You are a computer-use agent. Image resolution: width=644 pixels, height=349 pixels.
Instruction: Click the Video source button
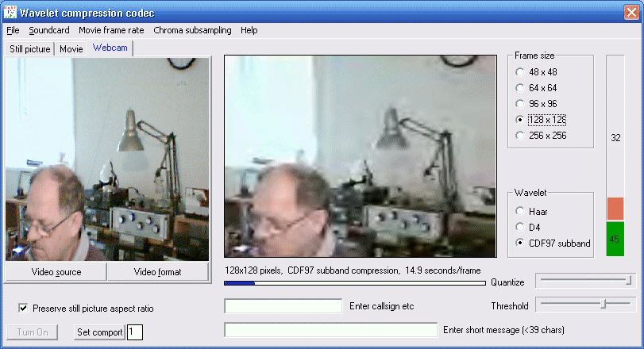point(56,272)
